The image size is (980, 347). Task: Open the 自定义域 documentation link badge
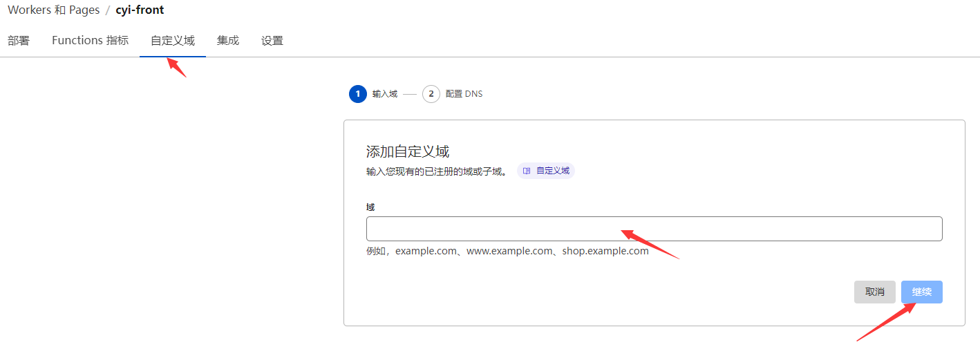click(546, 171)
